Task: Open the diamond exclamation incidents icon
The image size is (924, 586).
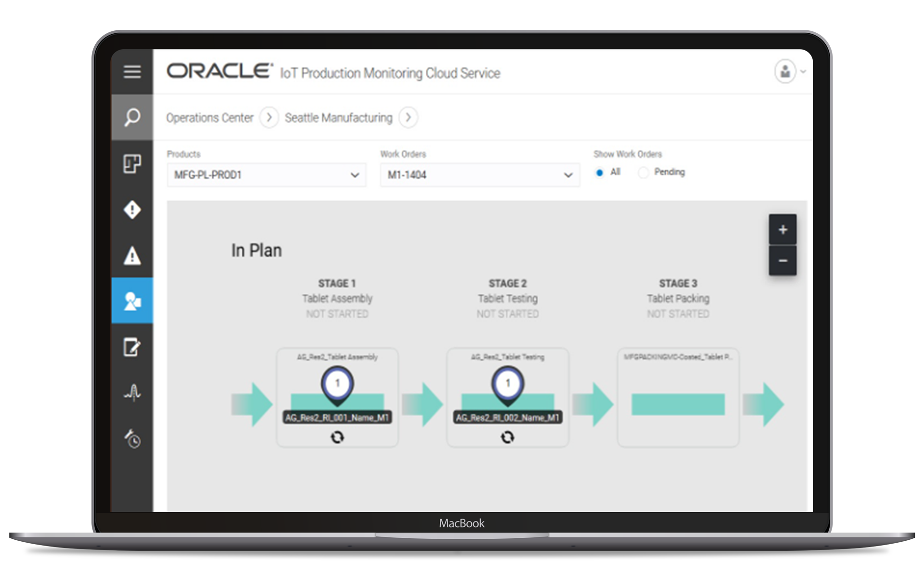Action: point(132,210)
